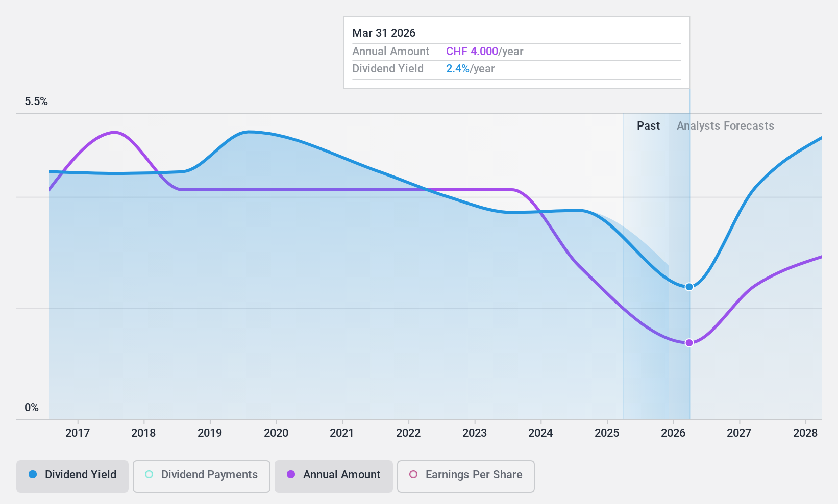Viewport: 838px width, 504px height.
Task: Toggle the Earnings Per Share series visibility
Action: [465, 475]
